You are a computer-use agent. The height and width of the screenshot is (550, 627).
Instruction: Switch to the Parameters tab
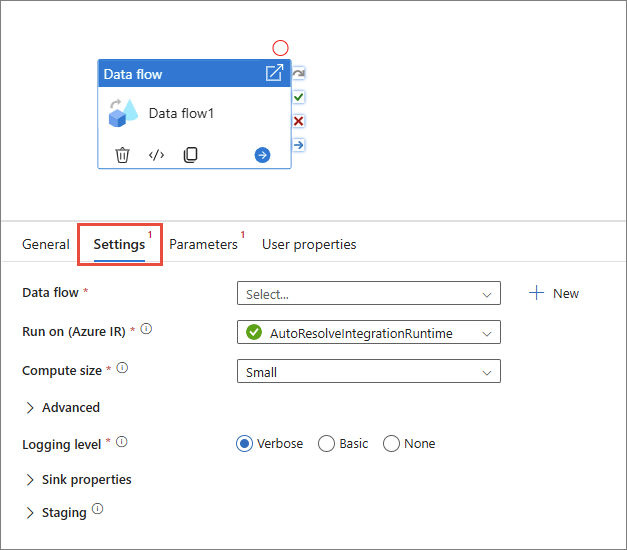(204, 244)
